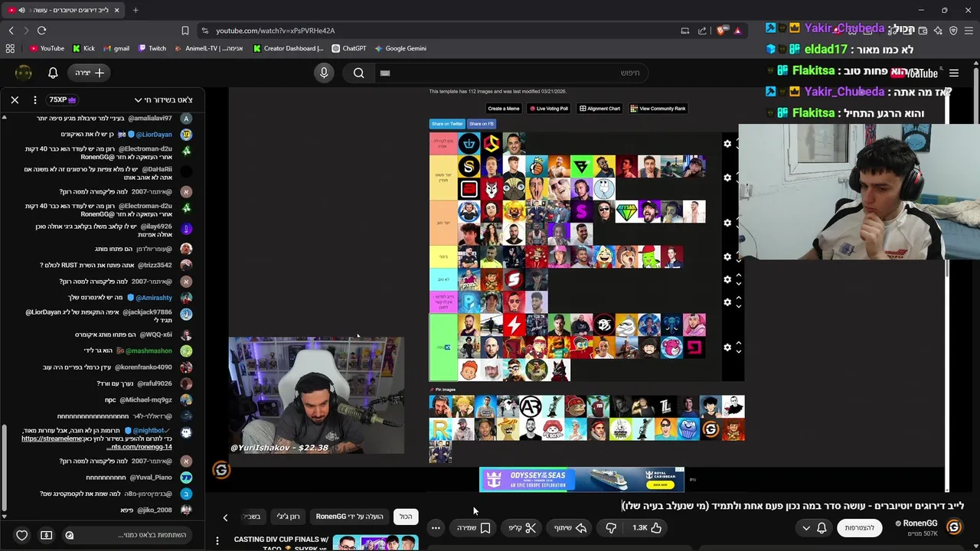Click the search magnifier button
The image size is (980, 551).
358,73
